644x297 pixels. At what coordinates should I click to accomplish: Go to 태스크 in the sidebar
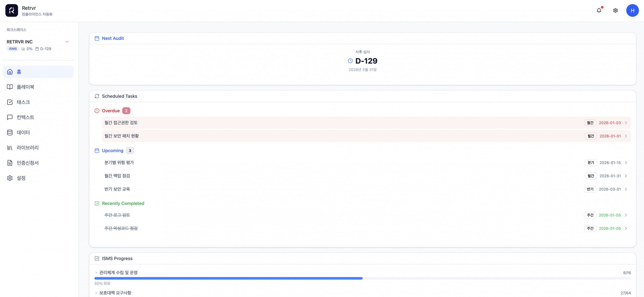coord(23,102)
